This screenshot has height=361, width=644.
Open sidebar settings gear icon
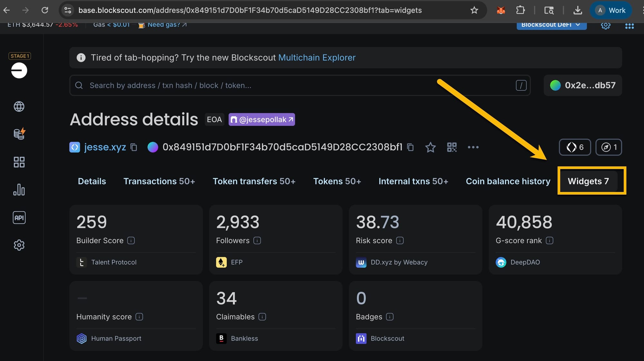click(x=19, y=245)
